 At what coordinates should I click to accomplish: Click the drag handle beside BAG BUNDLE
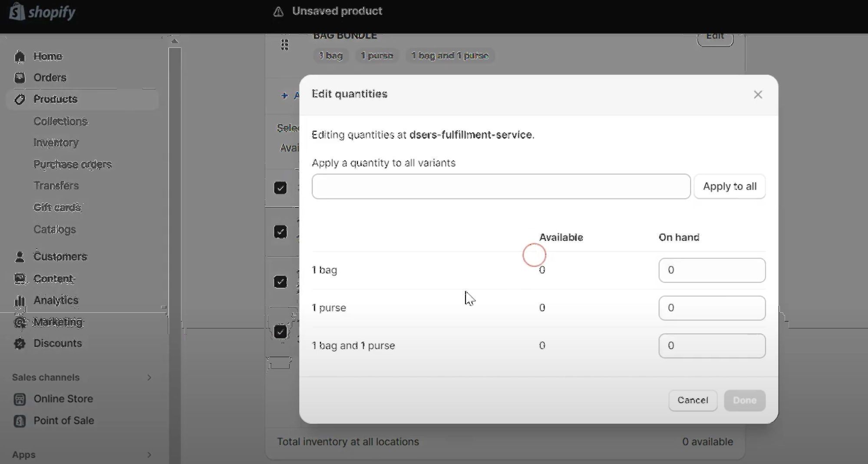point(284,45)
